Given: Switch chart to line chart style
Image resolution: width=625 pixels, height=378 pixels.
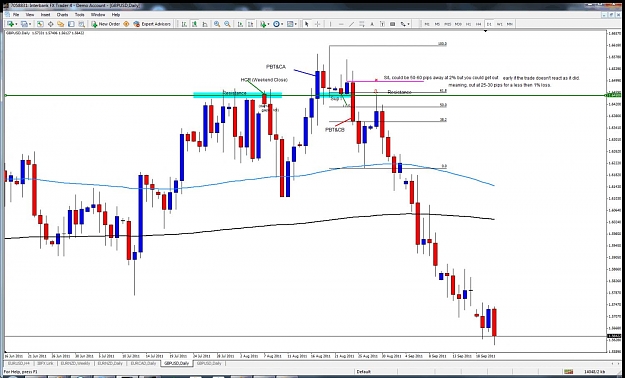Looking at the screenshot, I should pyautogui.click(x=204, y=24).
